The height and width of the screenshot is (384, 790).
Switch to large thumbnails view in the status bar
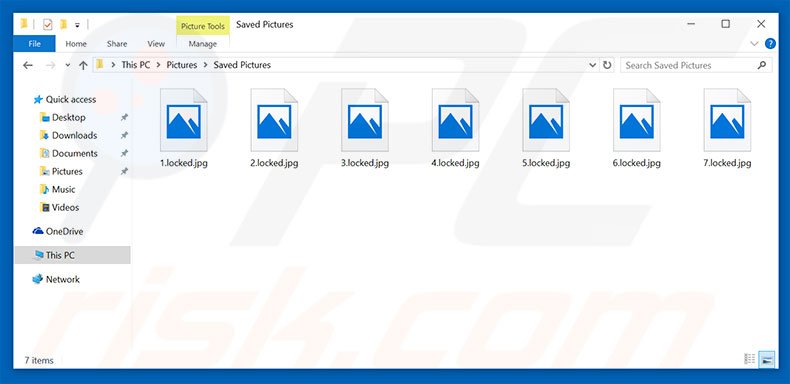(x=767, y=359)
